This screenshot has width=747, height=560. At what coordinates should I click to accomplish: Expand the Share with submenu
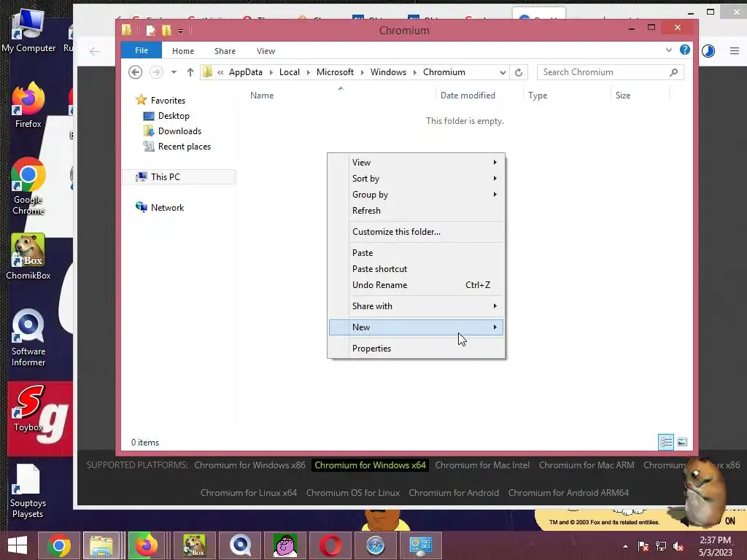click(x=416, y=306)
